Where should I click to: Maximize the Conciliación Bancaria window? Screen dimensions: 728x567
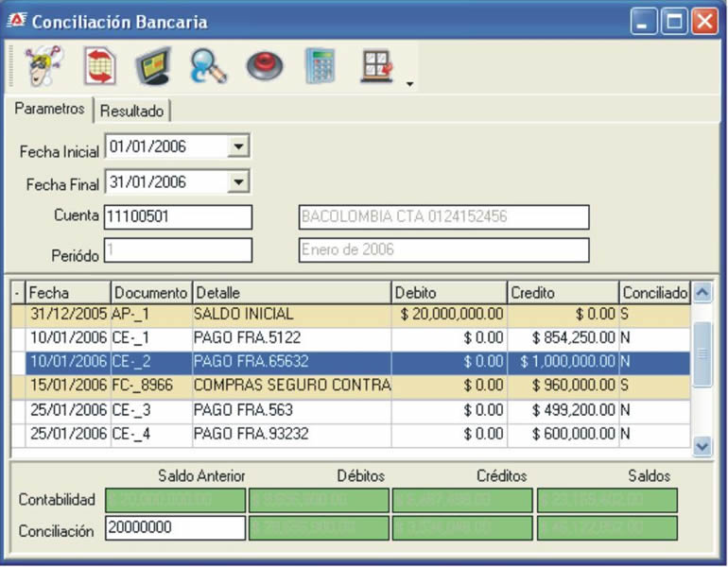[x=674, y=21]
